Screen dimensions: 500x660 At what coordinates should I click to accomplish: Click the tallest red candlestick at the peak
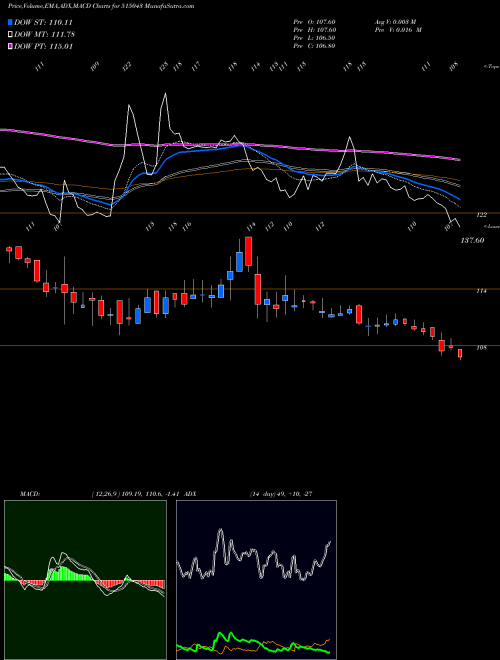coord(248,251)
